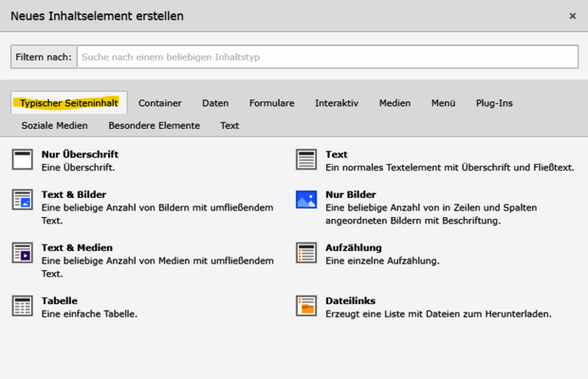Select the Medien tab

pyautogui.click(x=395, y=102)
